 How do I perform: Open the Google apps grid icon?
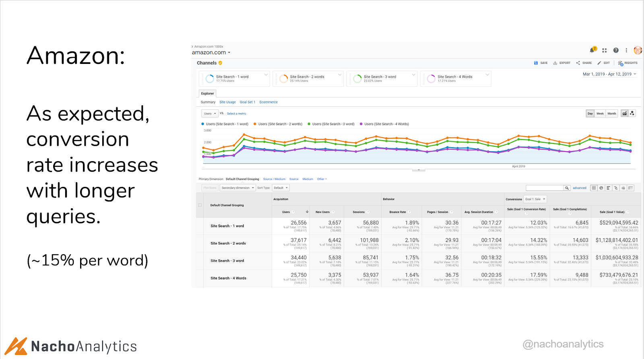tap(604, 50)
